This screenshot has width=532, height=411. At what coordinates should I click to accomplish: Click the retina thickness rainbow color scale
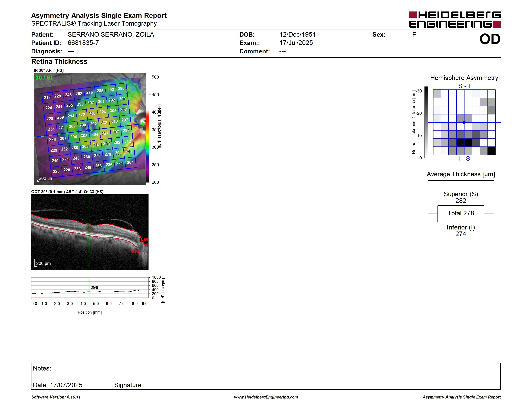(x=148, y=126)
